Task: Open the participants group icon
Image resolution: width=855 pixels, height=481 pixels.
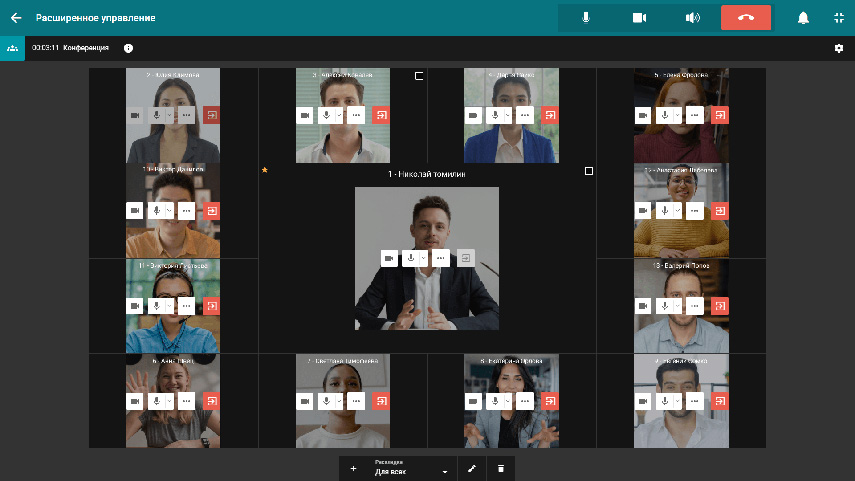Action: 12,48
